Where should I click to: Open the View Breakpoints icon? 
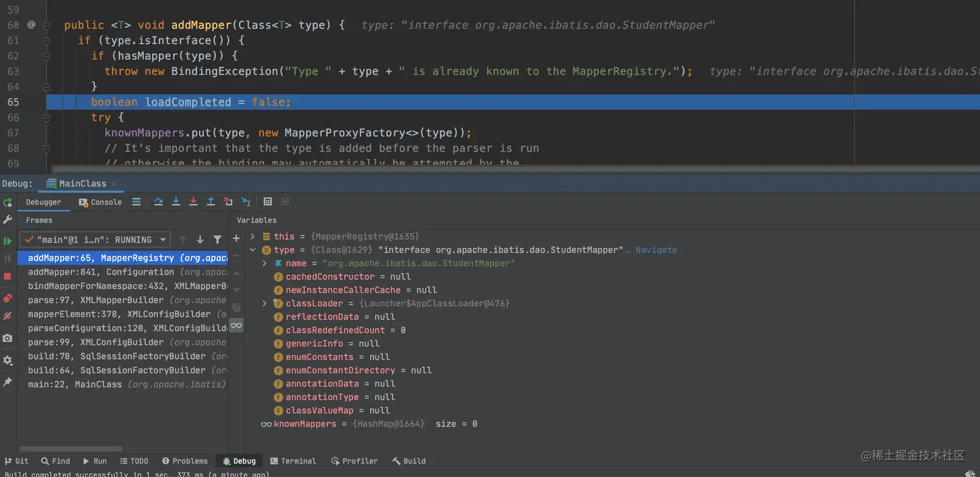(x=7, y=298)
